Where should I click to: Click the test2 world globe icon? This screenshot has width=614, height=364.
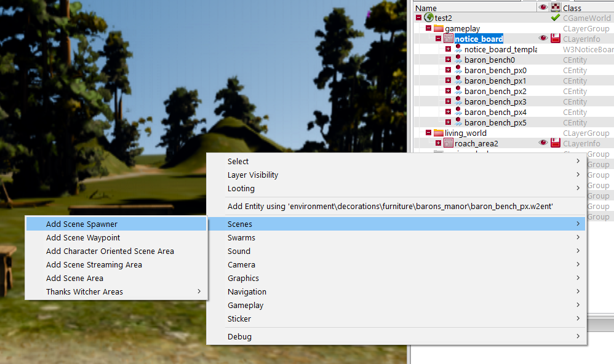(429, 18)
